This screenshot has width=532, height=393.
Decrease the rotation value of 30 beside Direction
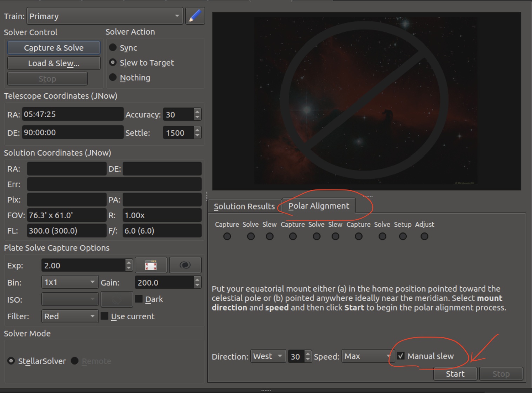tap(308, 360)
